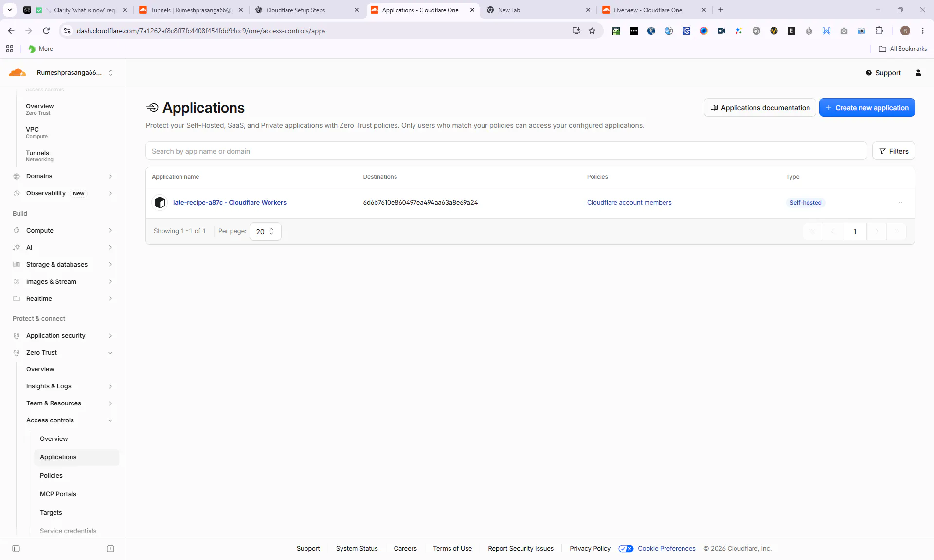Bookmark this page with the star icon
This screenshot has height=560, width=934.
coord(592,31)
